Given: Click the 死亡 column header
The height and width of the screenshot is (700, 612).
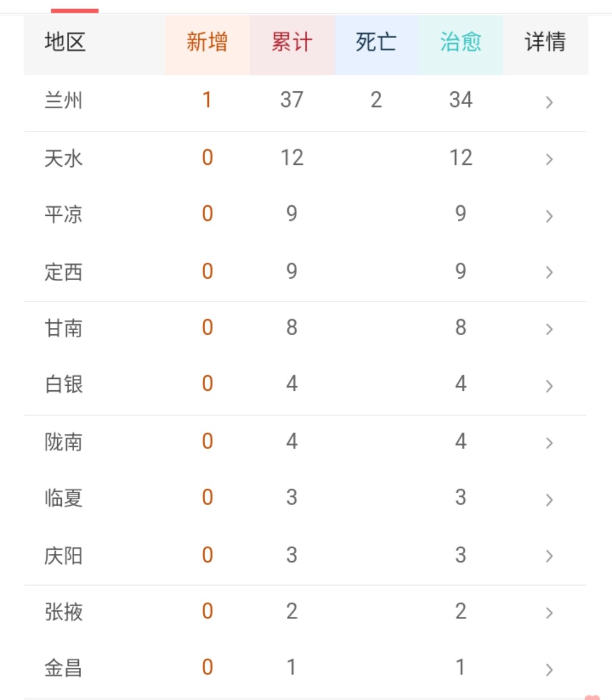Looking at the screenshot, I should pos(376,45).
